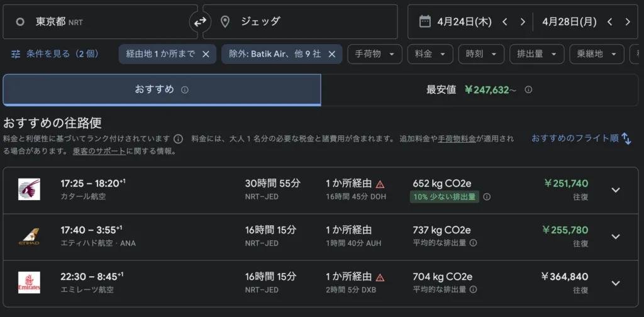This screenshot has height=317, width=644.
Task: Swap origin and destination with the arrows icon
Action: tap(199, 22)
